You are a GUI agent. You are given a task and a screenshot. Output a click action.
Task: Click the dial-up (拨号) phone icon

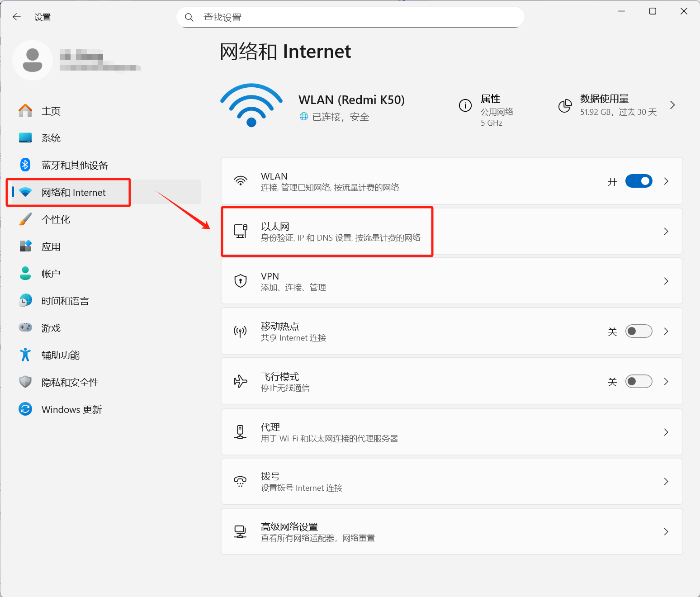point(240,481)
